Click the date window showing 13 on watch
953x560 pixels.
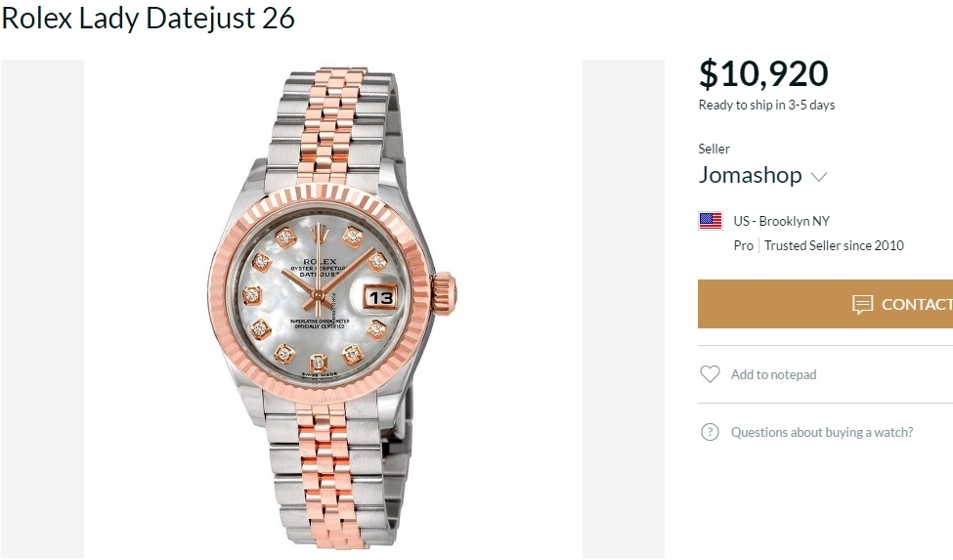[381, 297]
